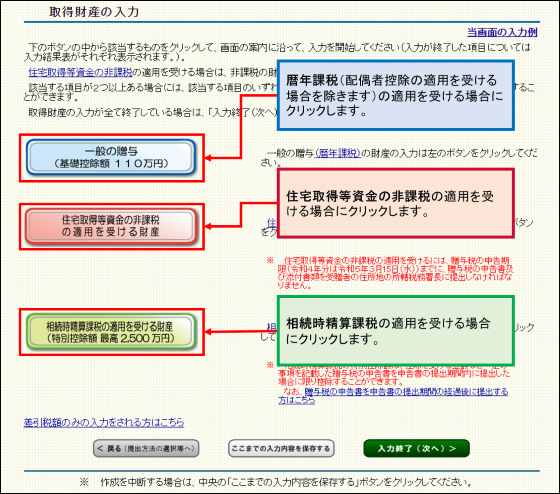Screen dimensions: 560x494
Task: Open 贈与税の申告書を申告書の提出期間の経過後に提出する link
Action: click(x=406, y=392)
